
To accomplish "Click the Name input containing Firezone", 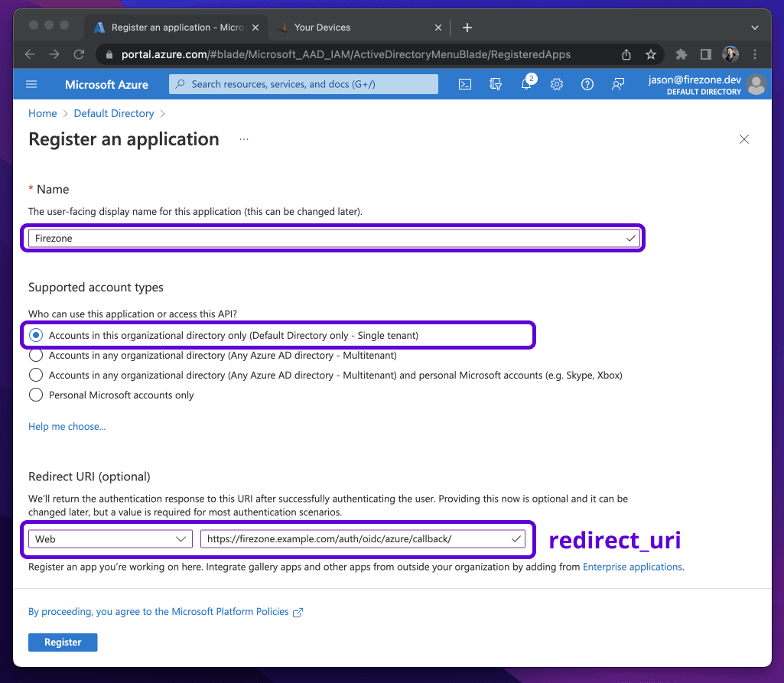I will (333, 238).
